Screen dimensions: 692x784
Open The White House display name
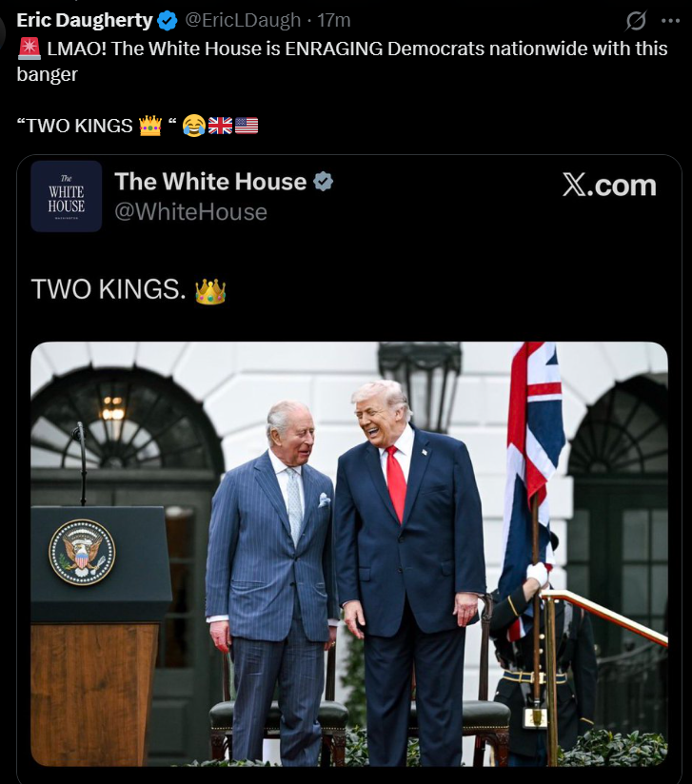(x=210, y=181)
